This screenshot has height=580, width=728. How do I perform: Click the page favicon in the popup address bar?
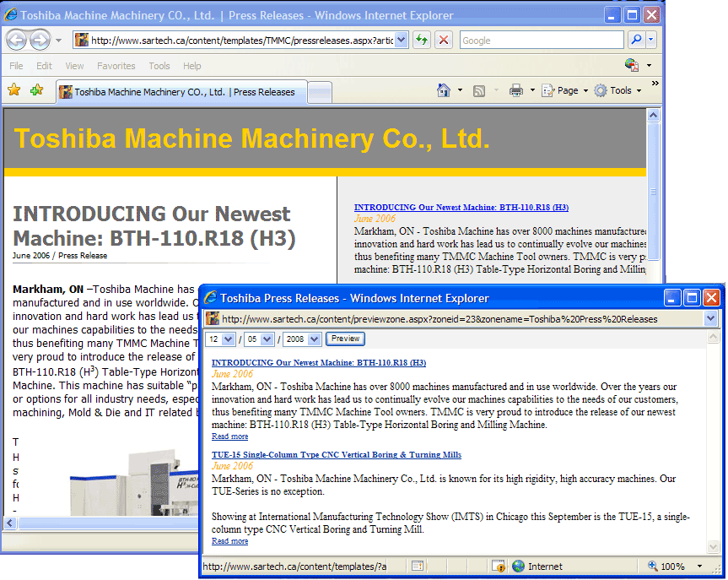(x=213, y=319)
